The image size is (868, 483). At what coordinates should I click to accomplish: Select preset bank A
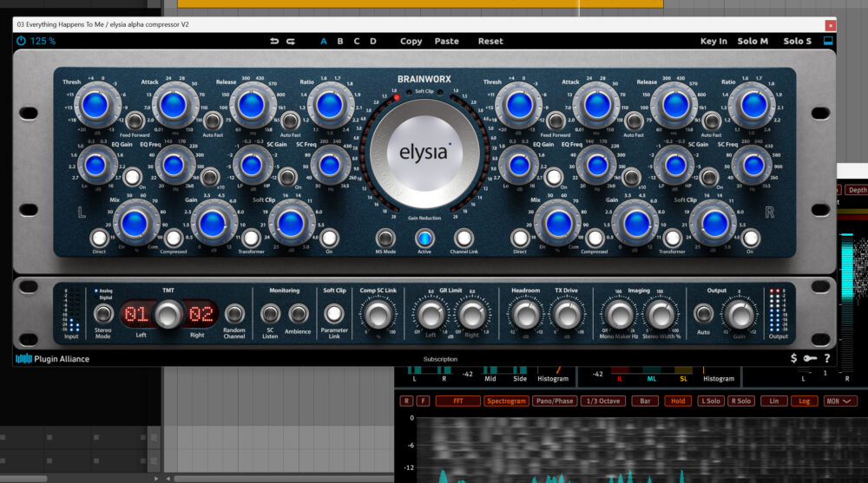point(324,41)
